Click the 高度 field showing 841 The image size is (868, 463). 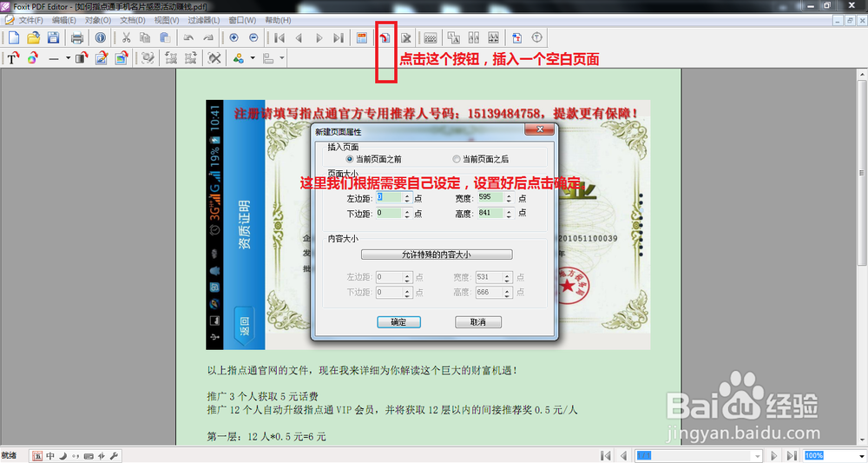tap(491, 213)
